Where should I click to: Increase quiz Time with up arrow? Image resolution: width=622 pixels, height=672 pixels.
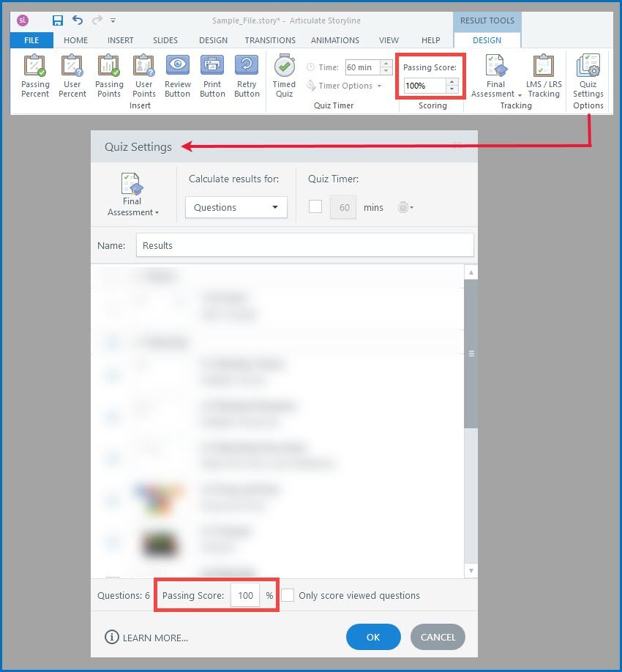(x=386, y=64)
